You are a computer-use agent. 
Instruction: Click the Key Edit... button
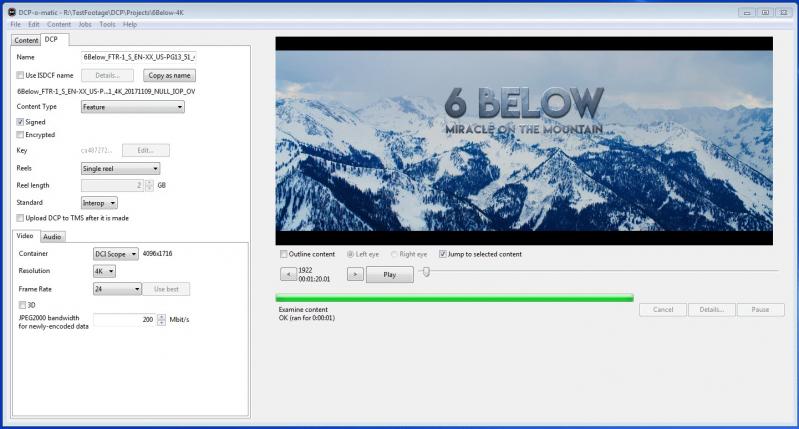tap(146, 150)
